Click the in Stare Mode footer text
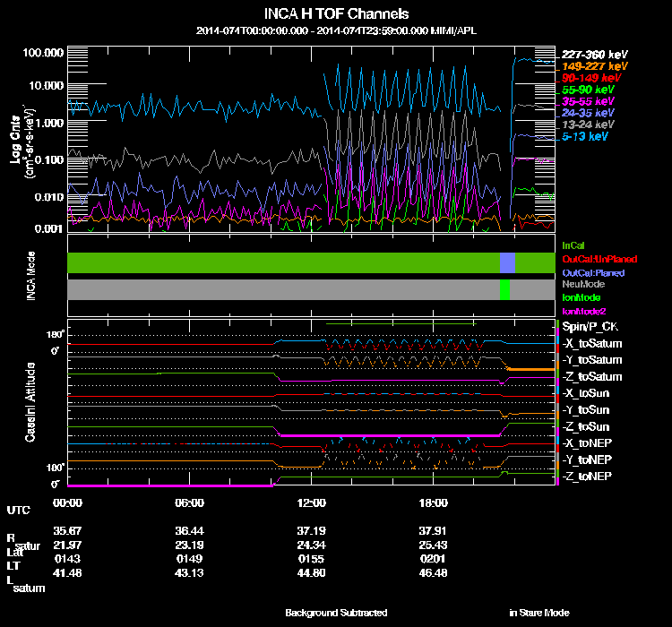672x627 pixels. tap(538, 613)
